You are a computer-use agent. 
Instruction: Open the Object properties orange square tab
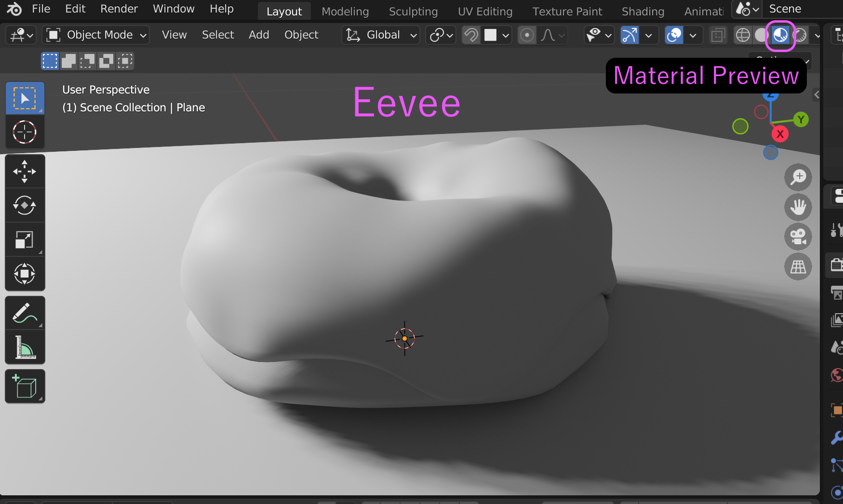837,410
